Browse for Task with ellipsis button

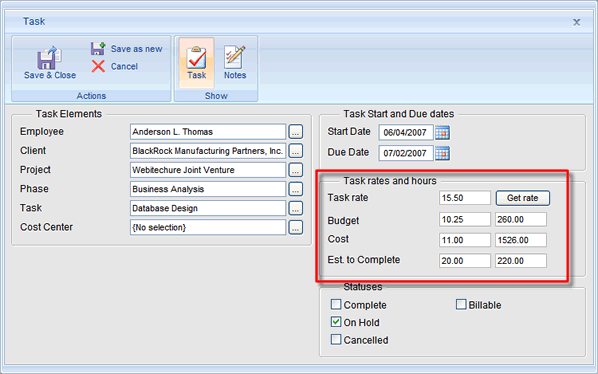tap(296, 208)
